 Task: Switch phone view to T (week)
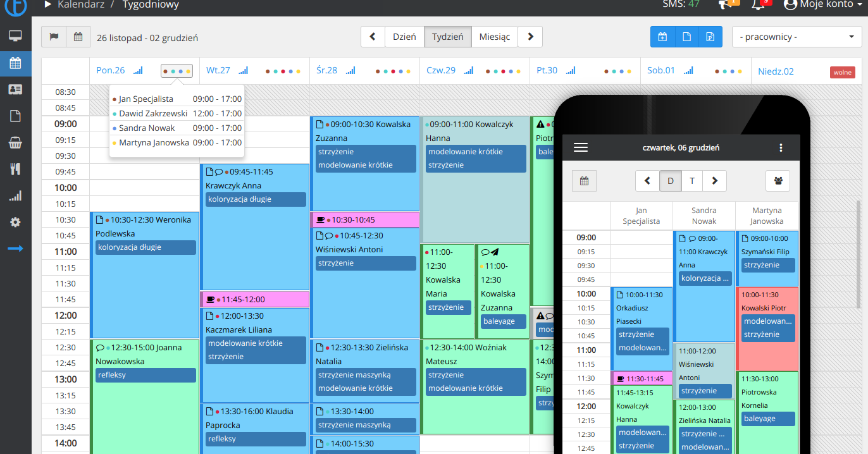pyautogui.click(x=692, y=181)
